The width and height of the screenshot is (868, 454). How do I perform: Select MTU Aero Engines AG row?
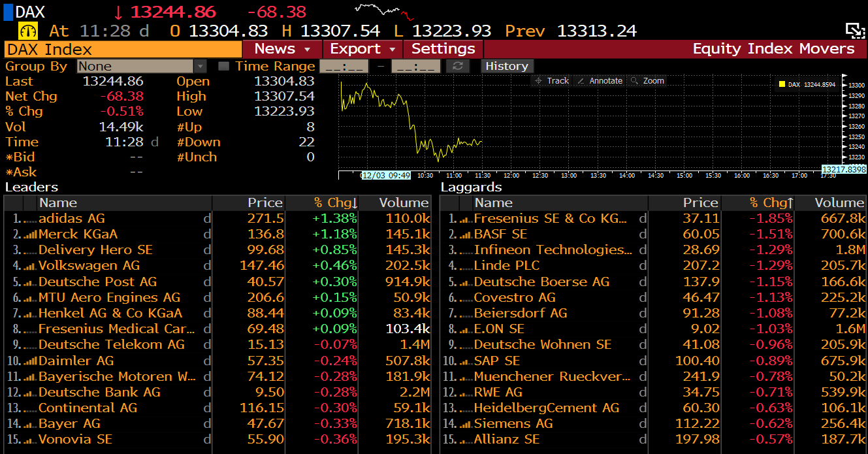coord(217,297)
